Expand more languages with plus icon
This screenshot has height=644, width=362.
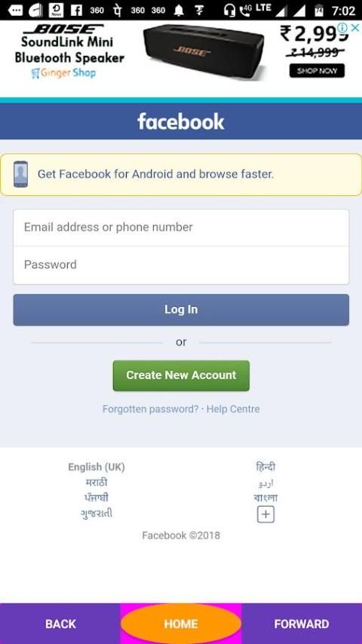pos(265,514)
